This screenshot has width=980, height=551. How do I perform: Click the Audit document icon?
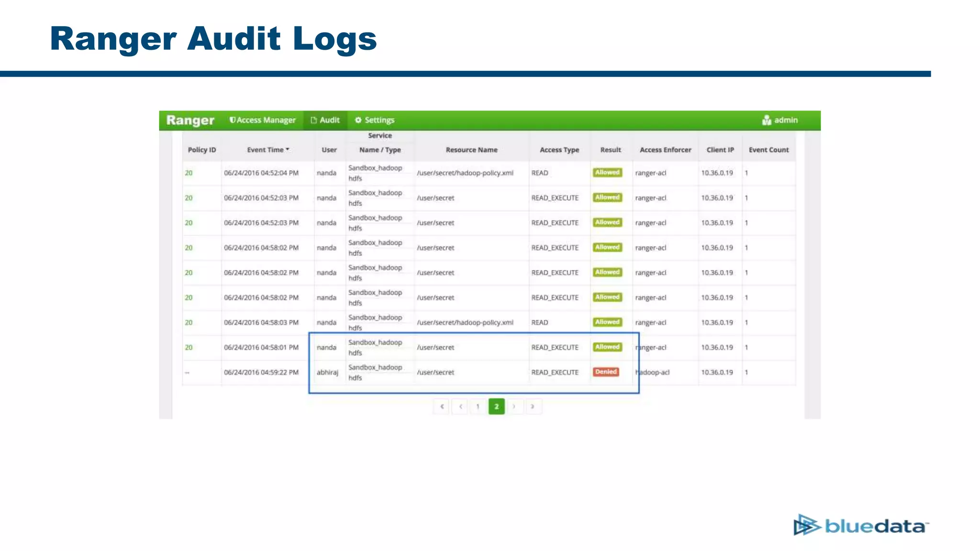point(314,120)
